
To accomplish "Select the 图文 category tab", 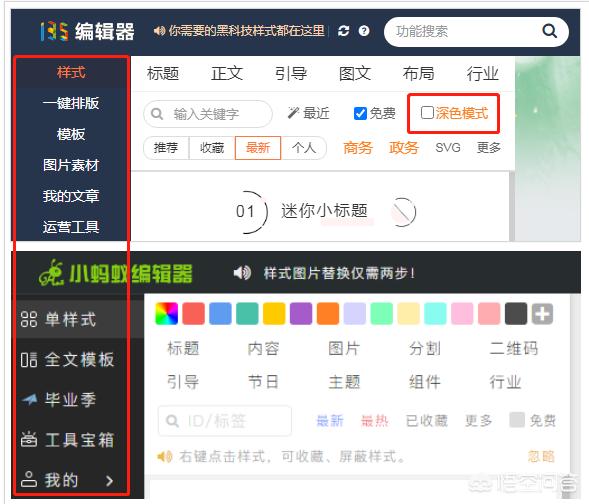I will point(355,73).
